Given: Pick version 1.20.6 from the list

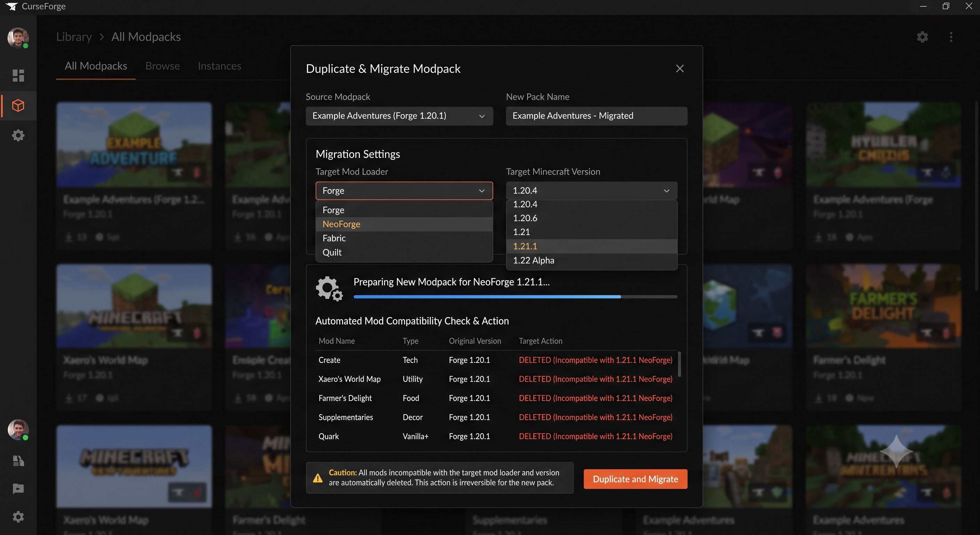Looking at the screenshot, I should 592,218.
